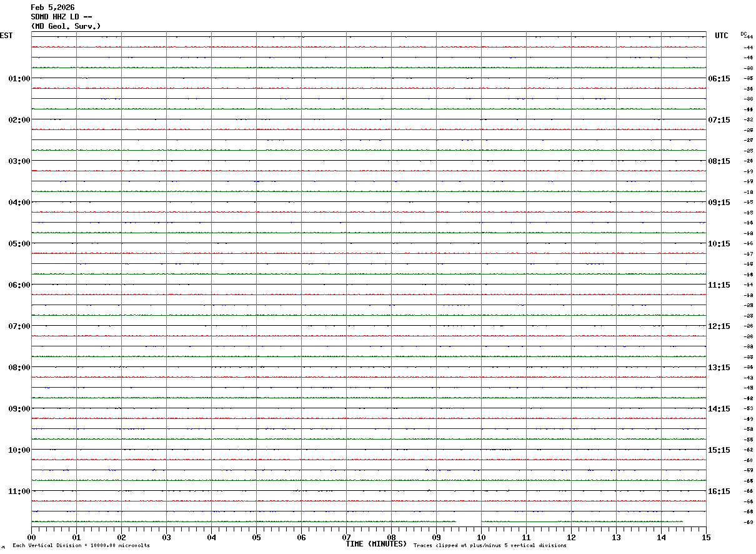Click the Feb 5,2026 date header
Screen dimensions: 756x554
[x=52, y=8]
